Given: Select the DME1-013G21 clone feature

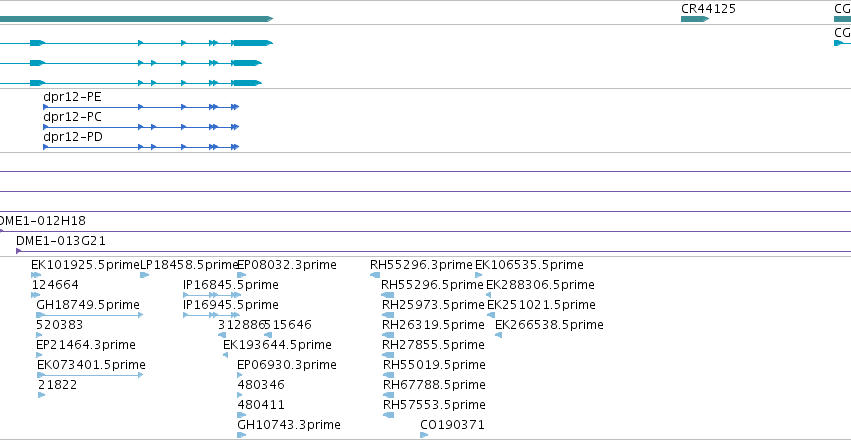Looking at the screenshot, I should [x=434, y=251].
